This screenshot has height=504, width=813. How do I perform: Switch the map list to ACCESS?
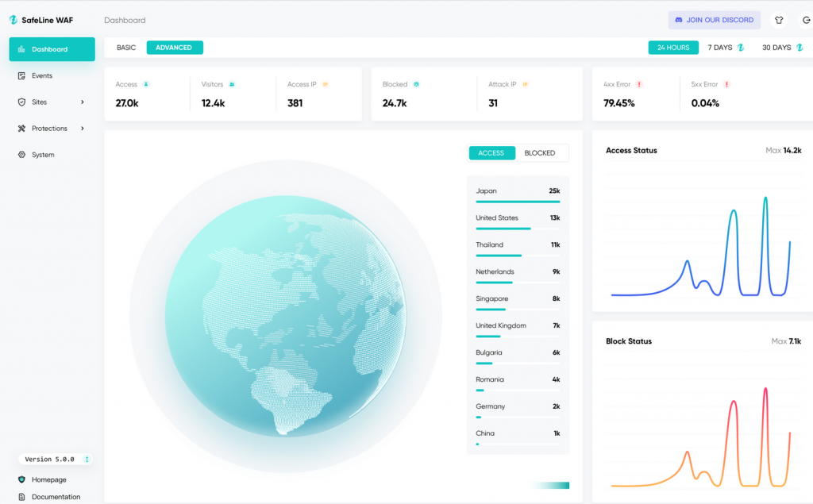tap(491, 153)
